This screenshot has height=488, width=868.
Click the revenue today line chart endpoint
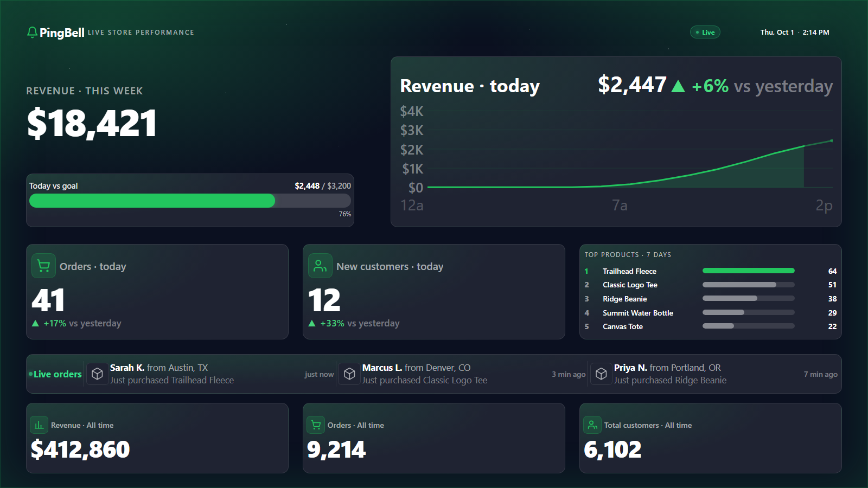click(831, 140)
